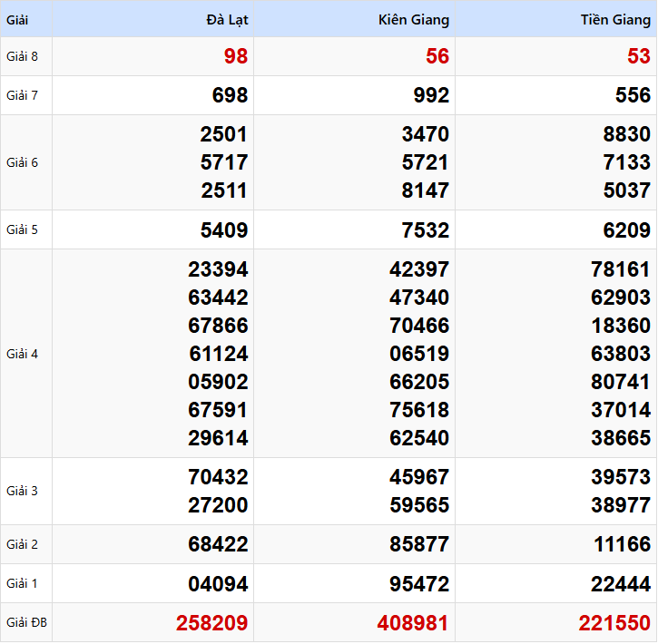The height and width of the screenshot is (644, 658).
Task: Select number 42397 in Kiên Giang
Action: click(x=419, y=269)
